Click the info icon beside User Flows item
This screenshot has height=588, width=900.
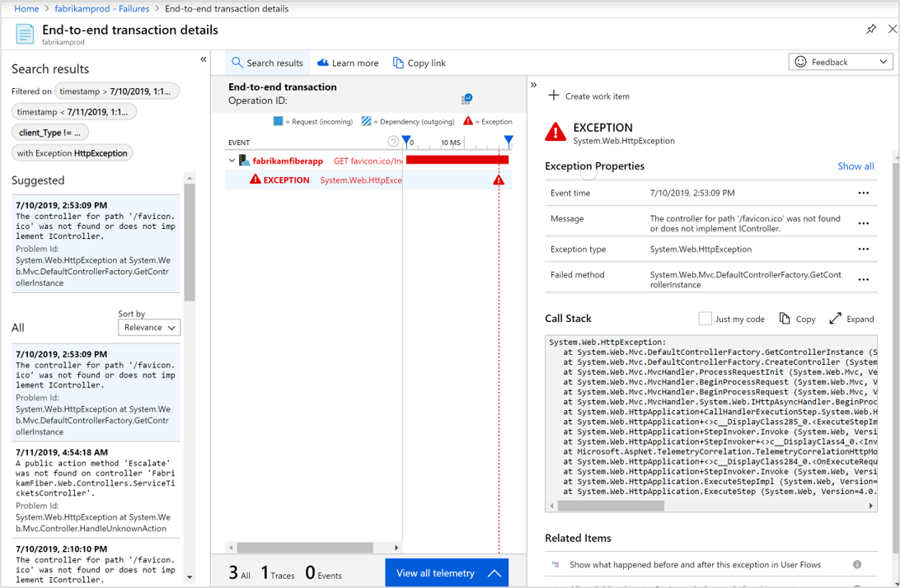(857, 564)
